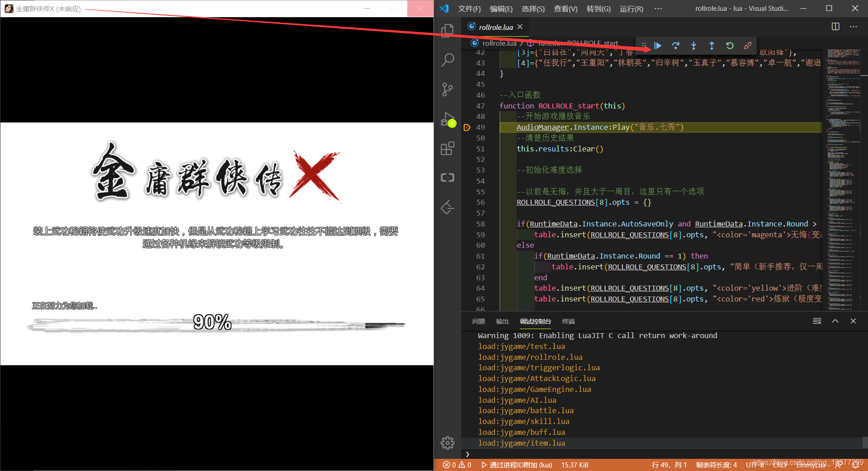868x471 pixels.
Task: Click the CRLF line ending selector
Action: click(780, 465)
